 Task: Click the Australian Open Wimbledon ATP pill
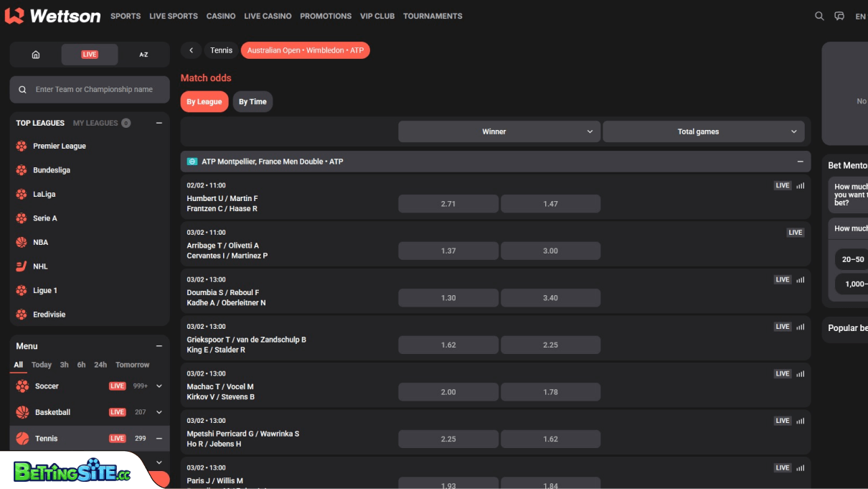pyautogui.click(x=306, y=50)
